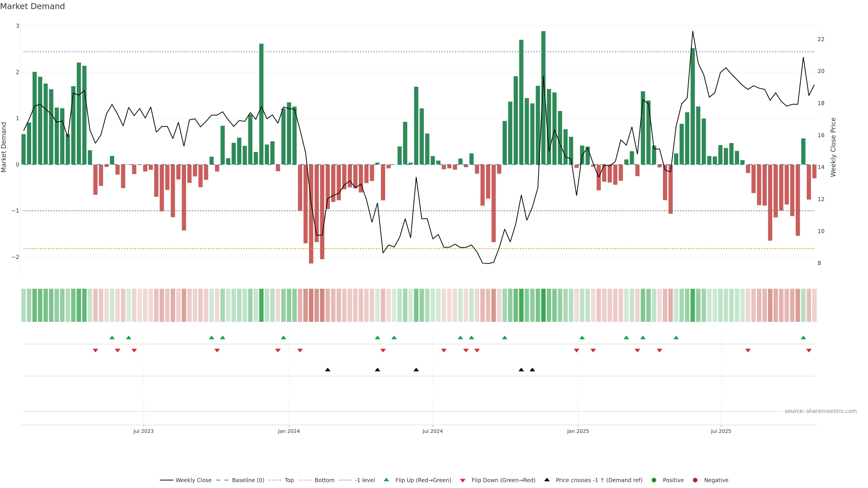Click the first red flip-down marker
The width and height of the screenshot is (868, 488).
point(95,351)
